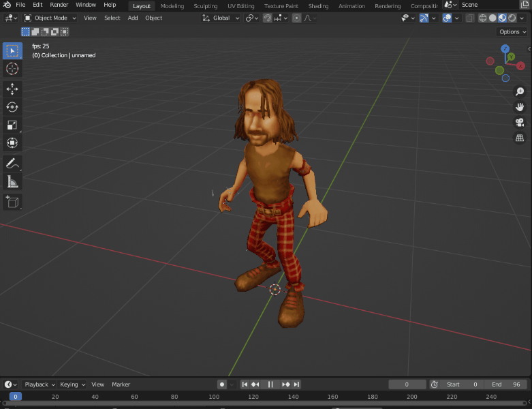The image size is (532, 409).
Task: Activate the Rotate tool
Action: [x=12, y=107]
